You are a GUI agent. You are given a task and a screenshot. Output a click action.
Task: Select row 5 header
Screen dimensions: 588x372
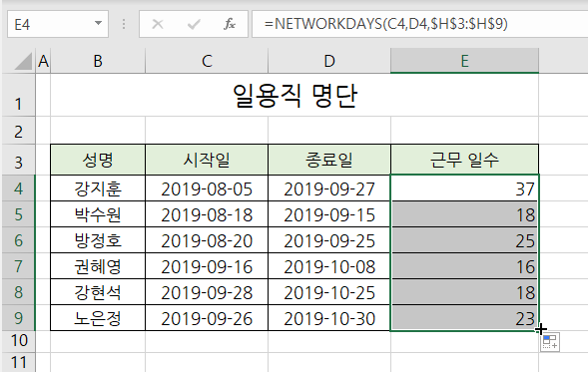point(19,213)
